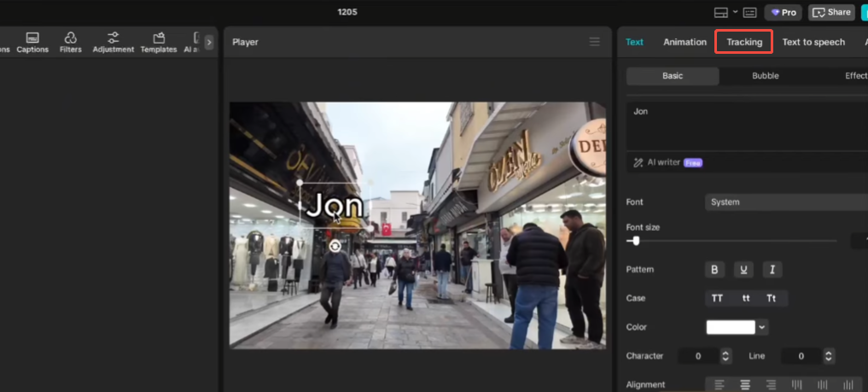Image resolution: width=868 pixels, height=392 pixels.
Task: Set case to uppercase TT
Action: click(x=717, y=298)
